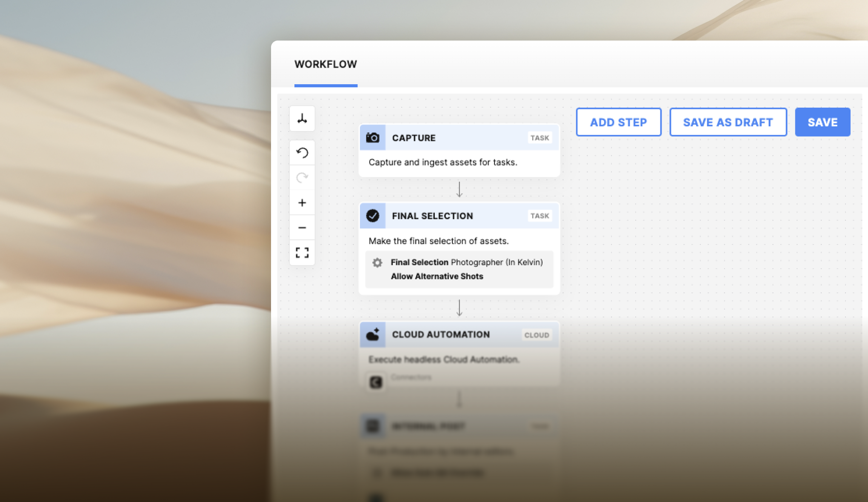The width and height of the screenshot is (868, 502).
Task: Click the auto-layout hierarchy icon
Action: pyautogui.click(x=302, y=119)
